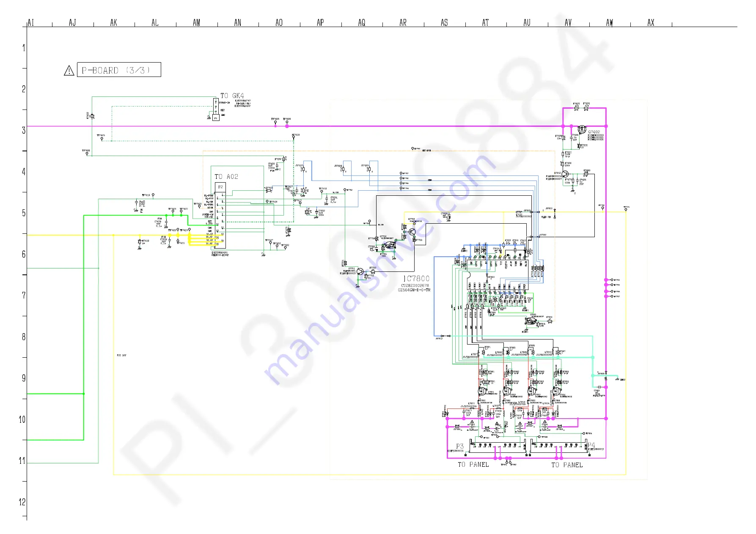Click column header "AT"
This screenshot has width=756, height=534.
click(485, 22)
